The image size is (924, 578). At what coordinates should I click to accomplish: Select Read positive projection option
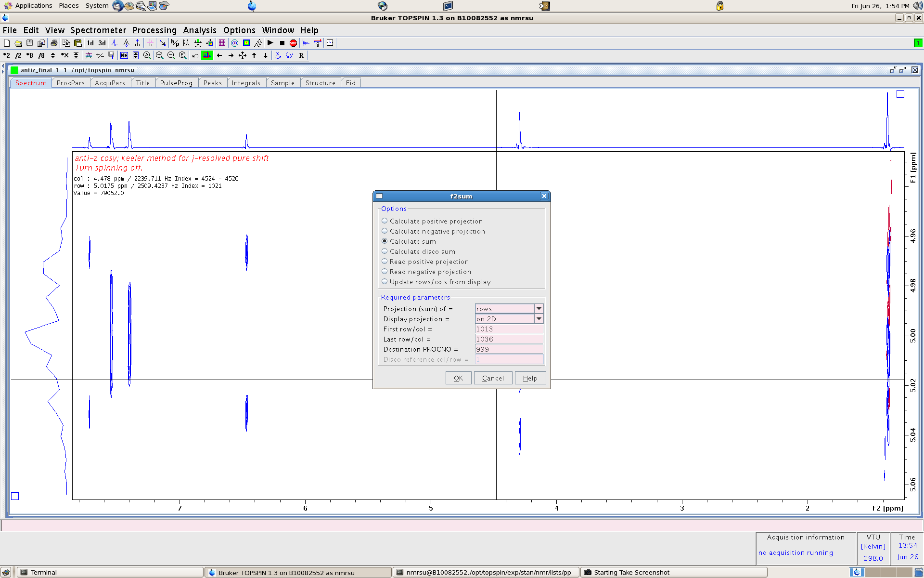385,262
